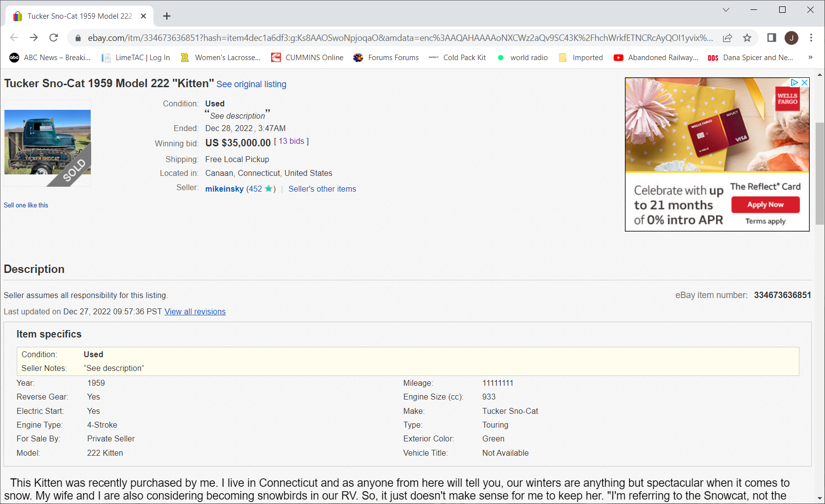Reload the eBay page
Image resolution: width=825 pixels, height=504 pixels.
pyautogui.click(x=54, y=37)
